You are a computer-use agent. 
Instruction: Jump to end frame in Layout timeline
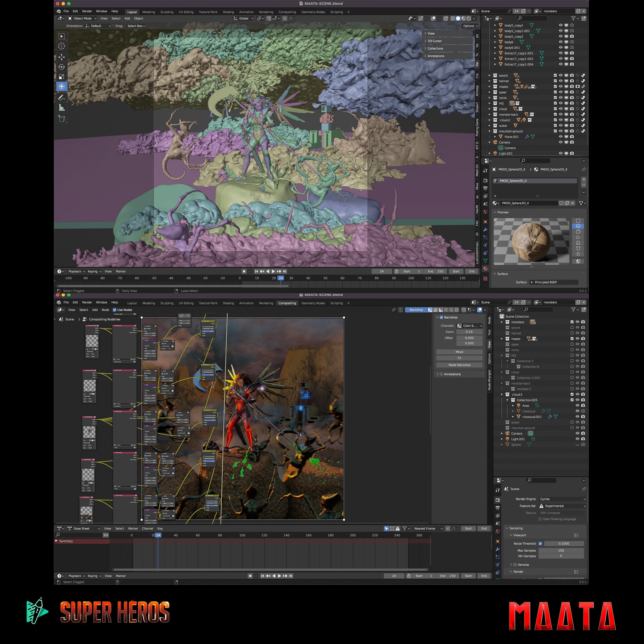(x=285, y=271)
